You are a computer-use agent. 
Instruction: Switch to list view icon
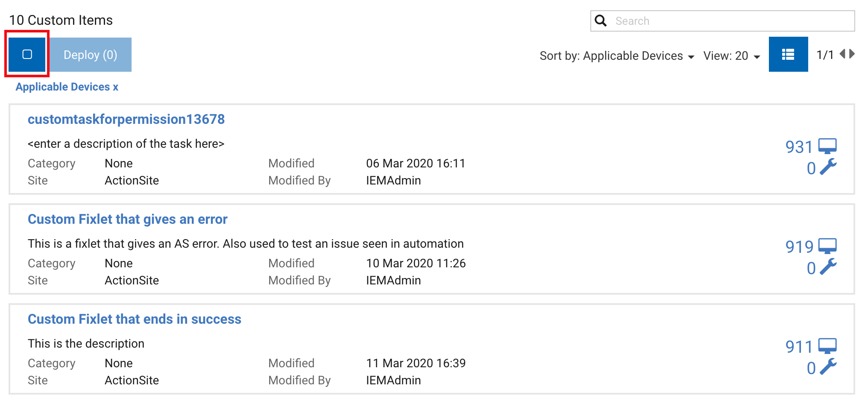(x=788, y=54)
